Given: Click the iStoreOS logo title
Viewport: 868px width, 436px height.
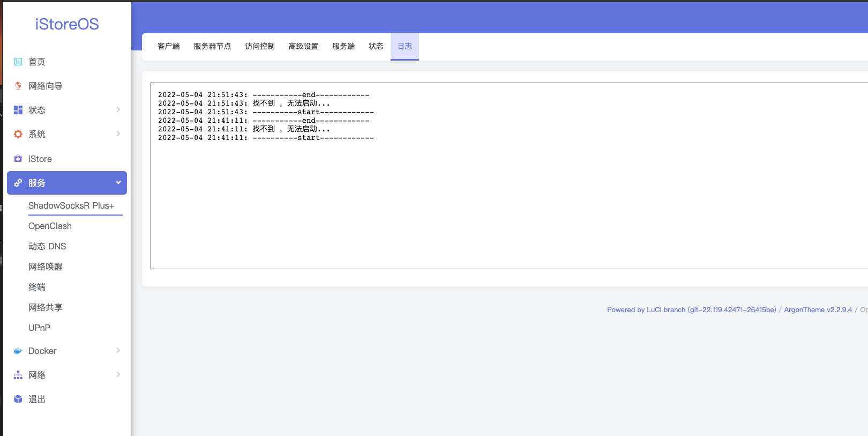Looking at the screenshot, I should (x=67, y=24).
